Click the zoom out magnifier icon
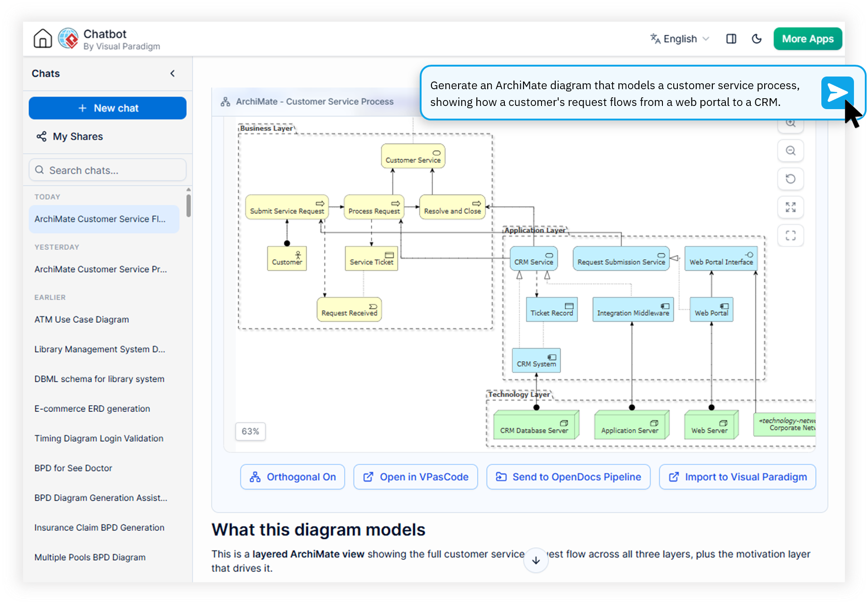The height and width of the screenshot is (604, 868). click(x=791, y=151)
